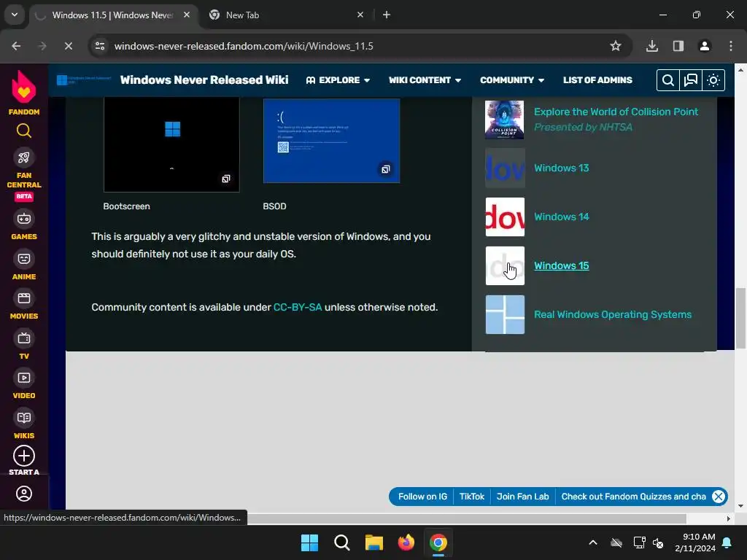Click the wiki logo image in header

[84, 80]
